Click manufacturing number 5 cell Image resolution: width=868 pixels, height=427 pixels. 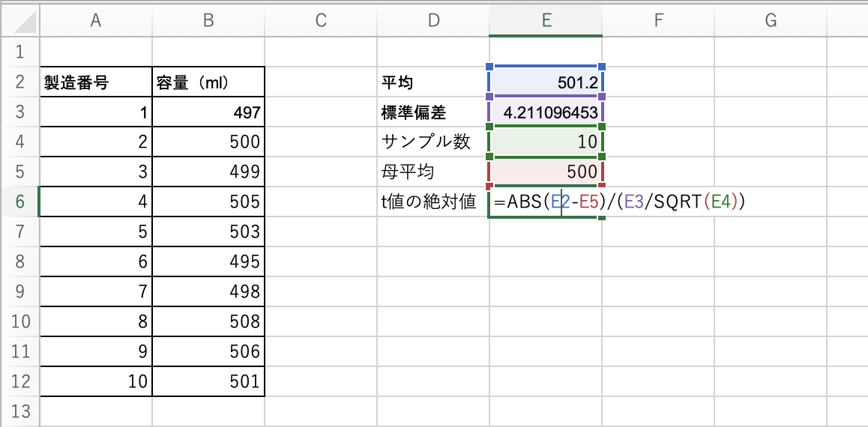(x=96, y=231)
